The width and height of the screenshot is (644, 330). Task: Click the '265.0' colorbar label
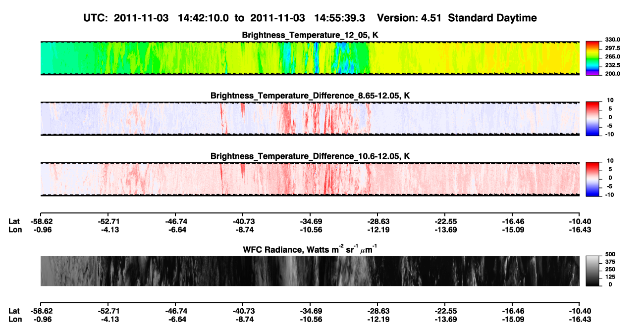[x=612, y=57]
